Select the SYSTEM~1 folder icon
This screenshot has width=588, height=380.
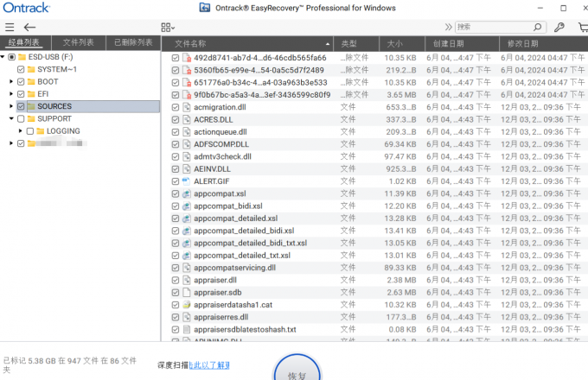(x=31, y=69)
